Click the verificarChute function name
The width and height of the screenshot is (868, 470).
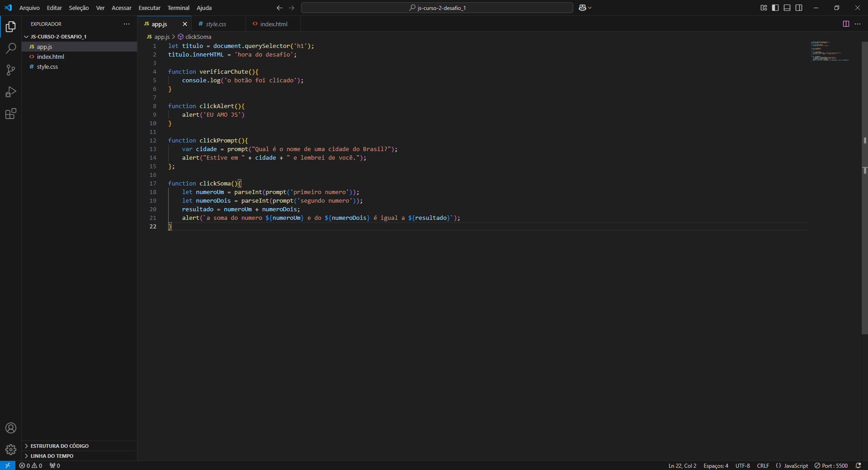click(x=224, y=71)
